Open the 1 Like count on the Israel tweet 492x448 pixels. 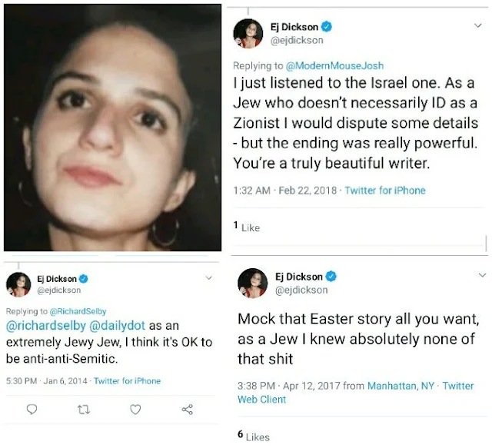tap(247, 227)
